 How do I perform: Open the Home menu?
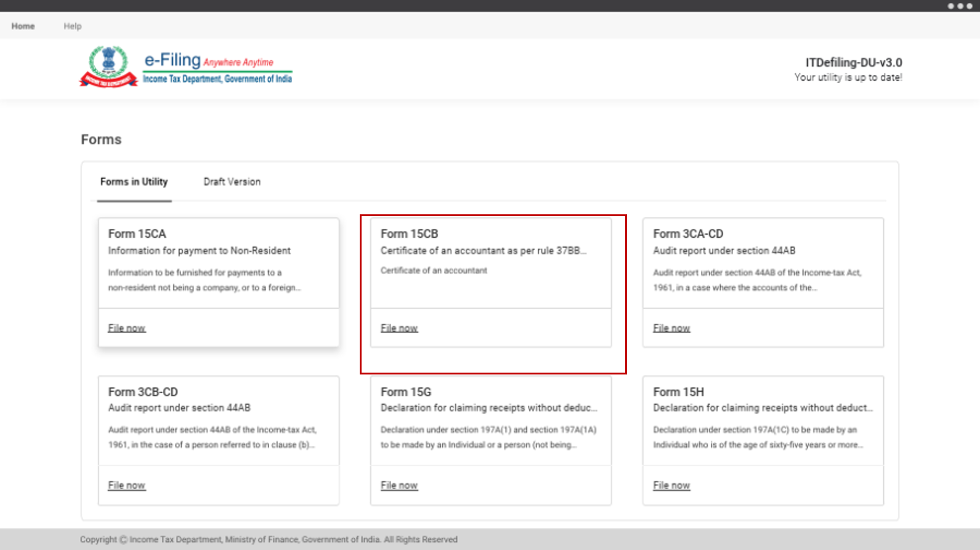(x=23, y=26)
